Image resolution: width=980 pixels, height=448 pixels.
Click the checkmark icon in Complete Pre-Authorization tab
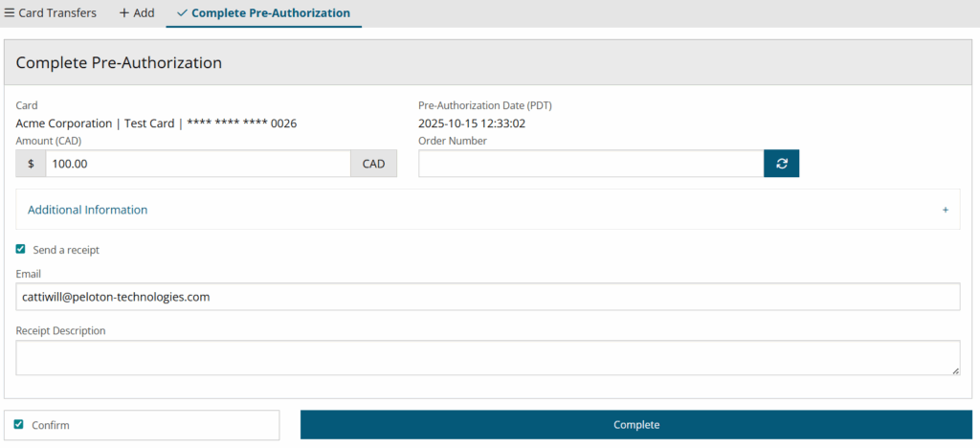pyautogui.click(x=182, y=13)
